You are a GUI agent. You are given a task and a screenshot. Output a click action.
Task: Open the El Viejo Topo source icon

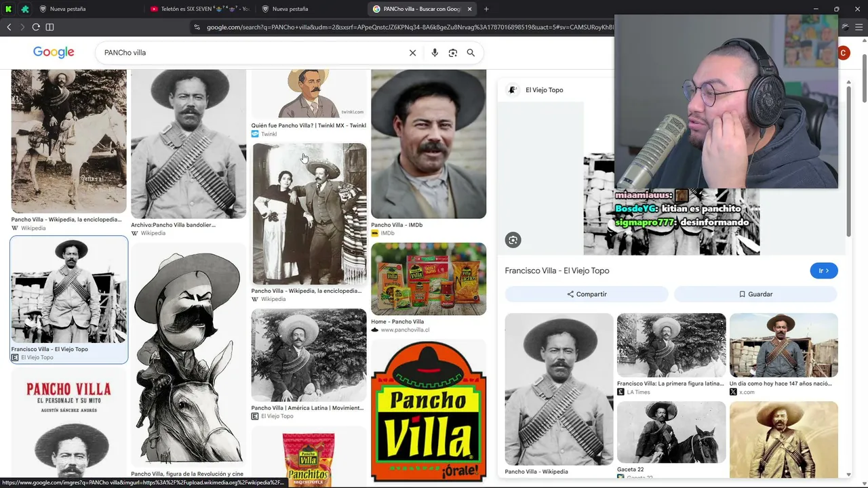point(513,89)
